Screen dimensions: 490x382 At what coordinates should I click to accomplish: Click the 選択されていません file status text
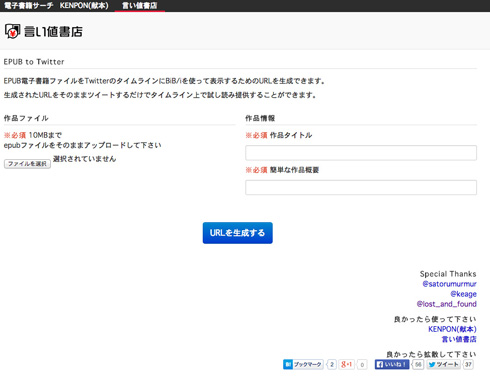pos(84,159)
